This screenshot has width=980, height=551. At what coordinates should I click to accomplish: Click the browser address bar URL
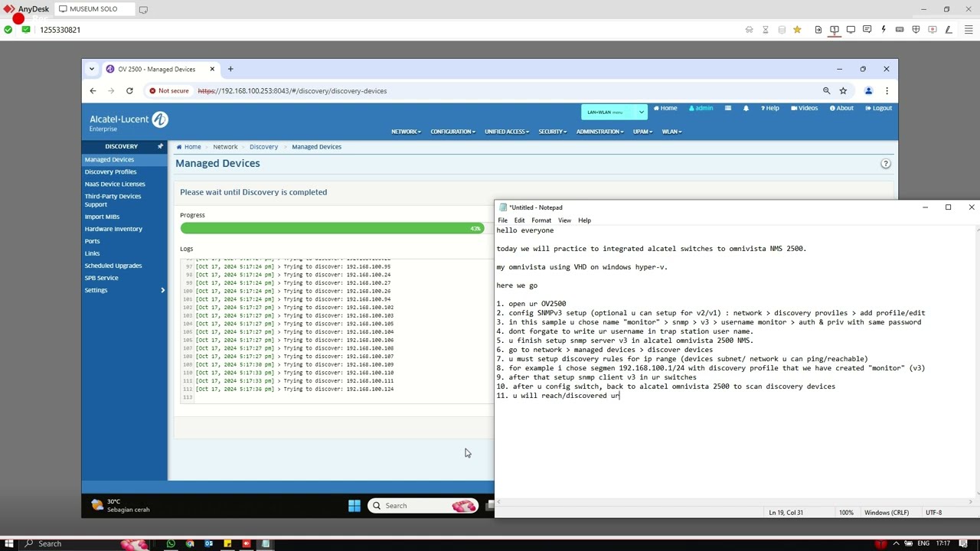[x=292, y=90]
